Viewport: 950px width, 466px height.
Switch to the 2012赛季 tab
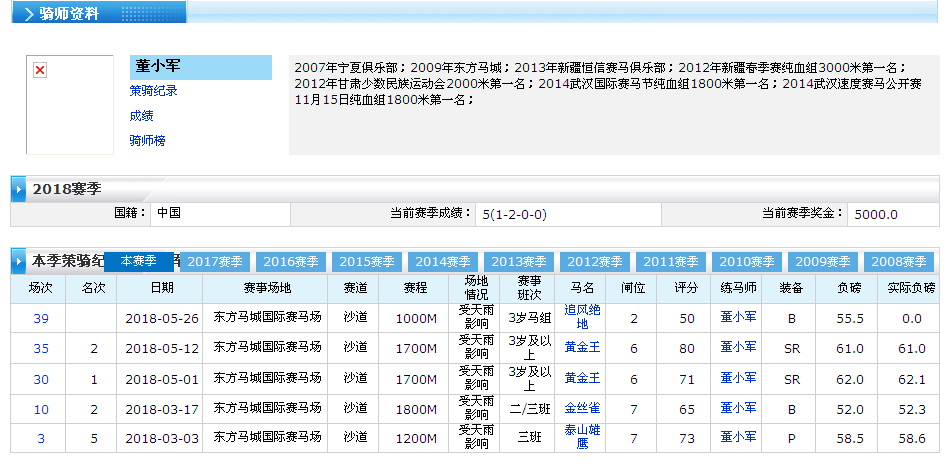tap(595, 262)
